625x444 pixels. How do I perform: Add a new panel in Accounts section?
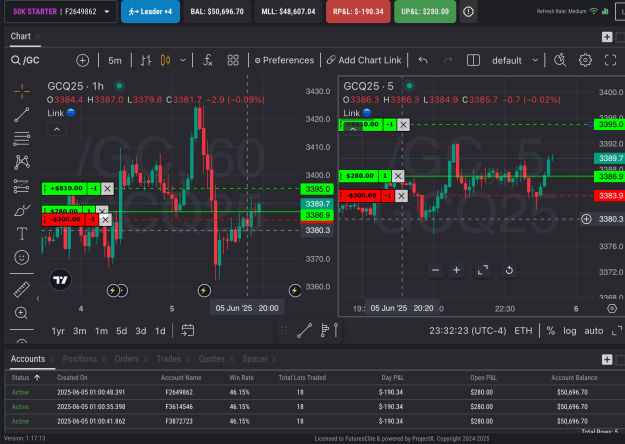click(607, 359)
